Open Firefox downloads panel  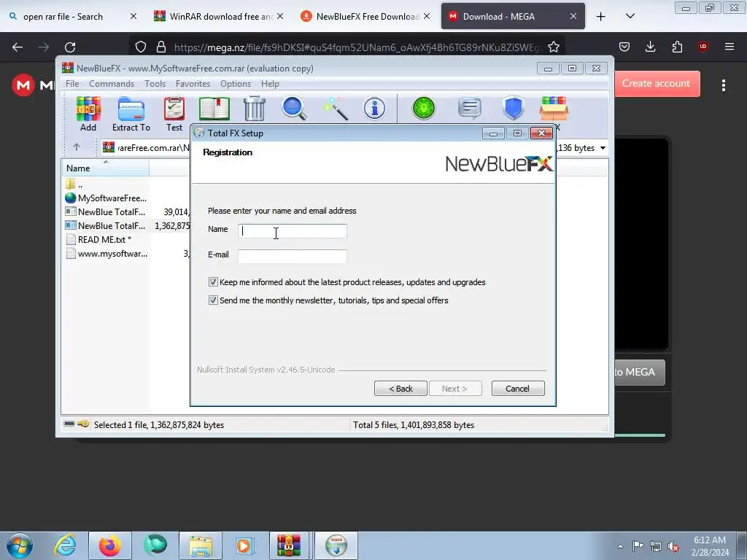point(650,47)
